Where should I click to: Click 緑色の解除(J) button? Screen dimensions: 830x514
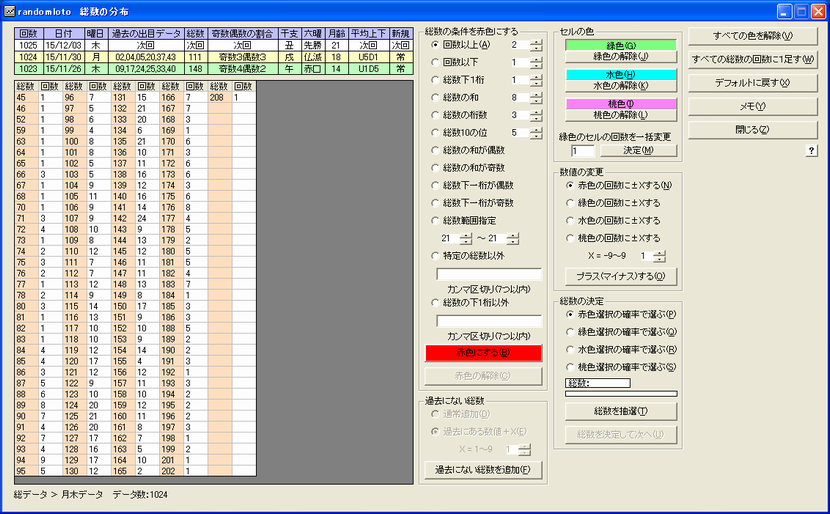[x=621, y=56]
